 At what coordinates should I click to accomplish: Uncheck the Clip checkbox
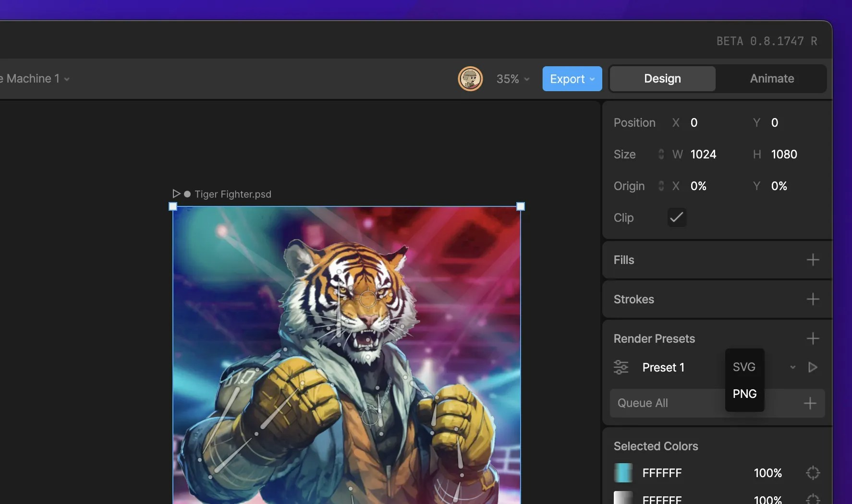click(x=677, y=217)
